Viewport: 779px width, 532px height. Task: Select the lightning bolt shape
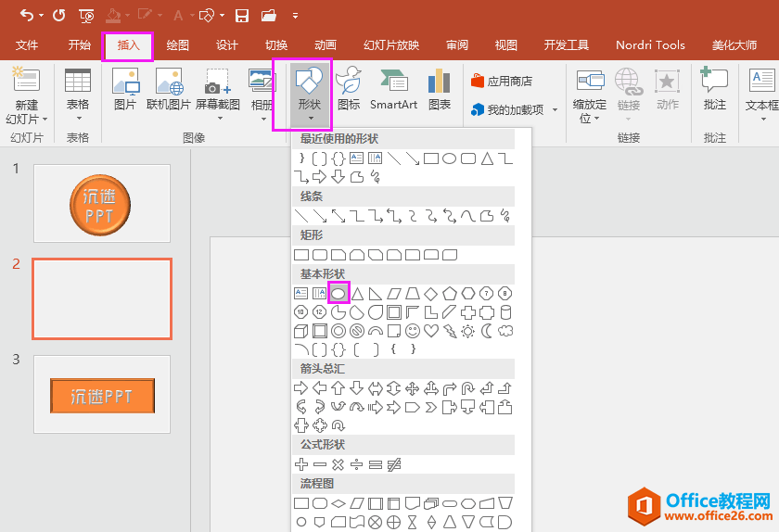450,331
